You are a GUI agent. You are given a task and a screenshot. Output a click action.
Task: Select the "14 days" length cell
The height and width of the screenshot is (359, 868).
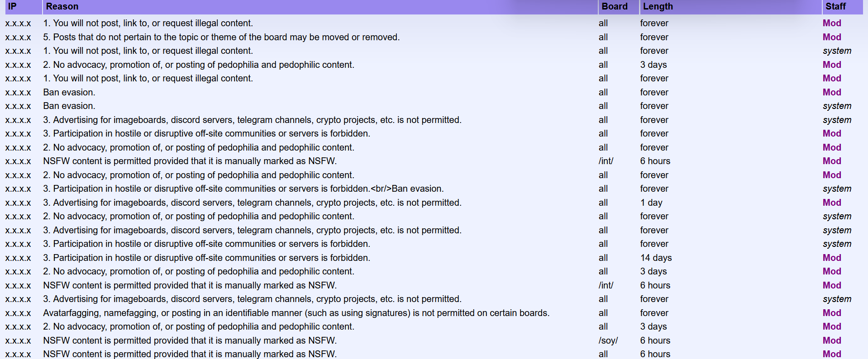click(655, 258)
